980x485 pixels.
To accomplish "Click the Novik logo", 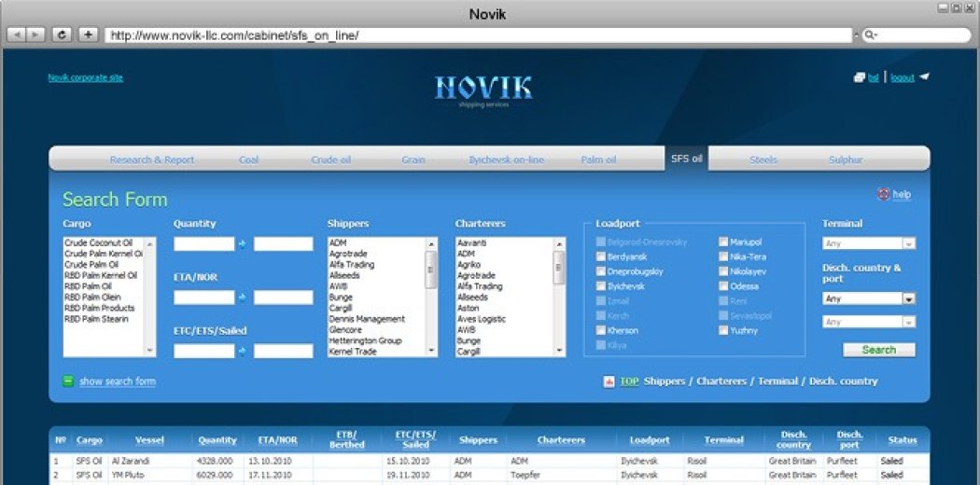I will pyautogui.click(x=483, y=90).
